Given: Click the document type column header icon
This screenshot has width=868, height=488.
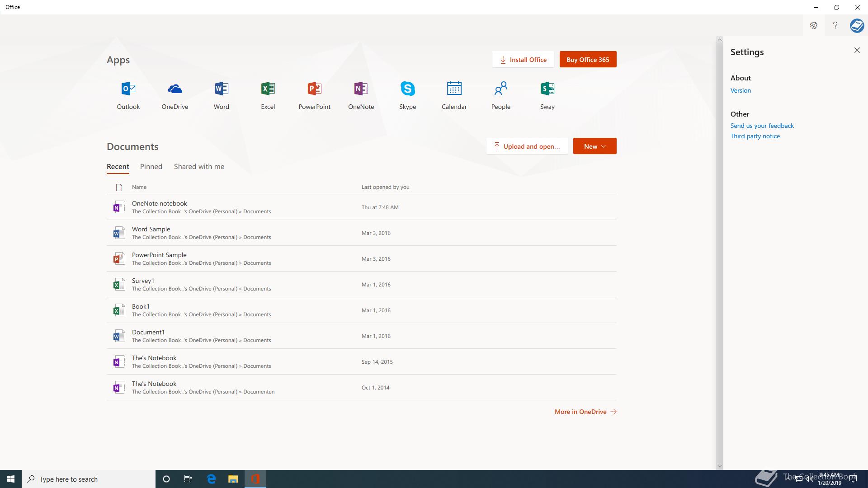Looking at the screenshot, I should tap(119, 187).
